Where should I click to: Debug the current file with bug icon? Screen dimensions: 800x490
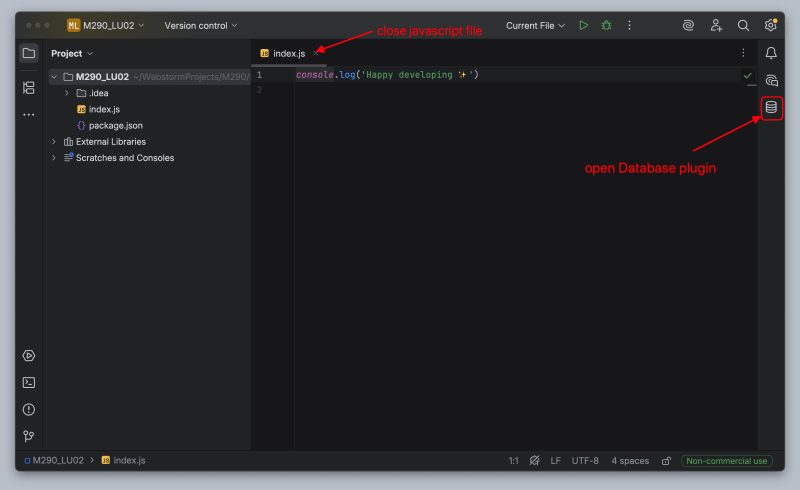pyautogui.click(x=607, y=26)
